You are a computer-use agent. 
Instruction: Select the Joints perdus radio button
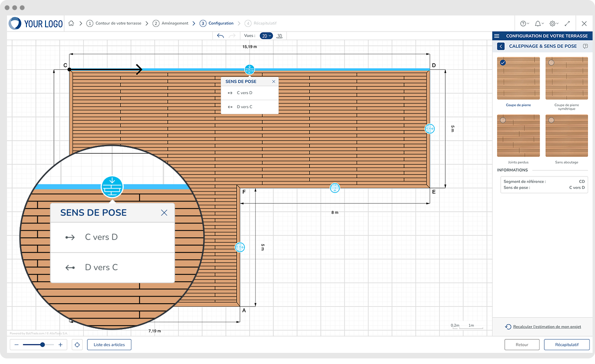502,120
